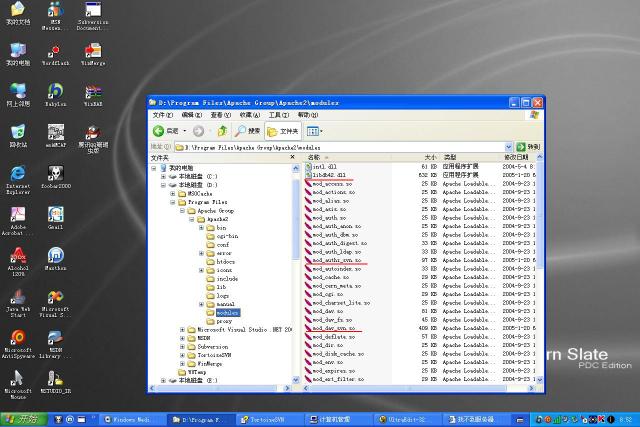
Task: Collapse the Program Files tree node
Action: tap(173, 202)
